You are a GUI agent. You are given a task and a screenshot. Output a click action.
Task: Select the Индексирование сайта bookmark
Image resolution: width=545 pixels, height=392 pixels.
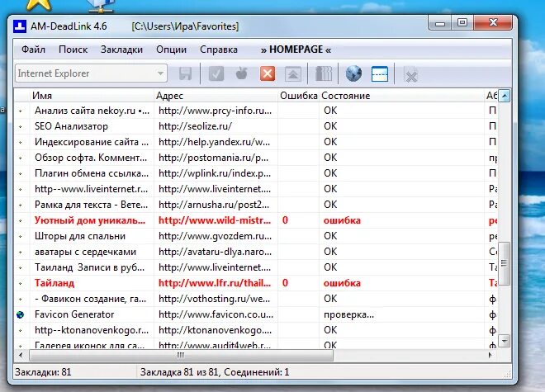pos(92,142)
